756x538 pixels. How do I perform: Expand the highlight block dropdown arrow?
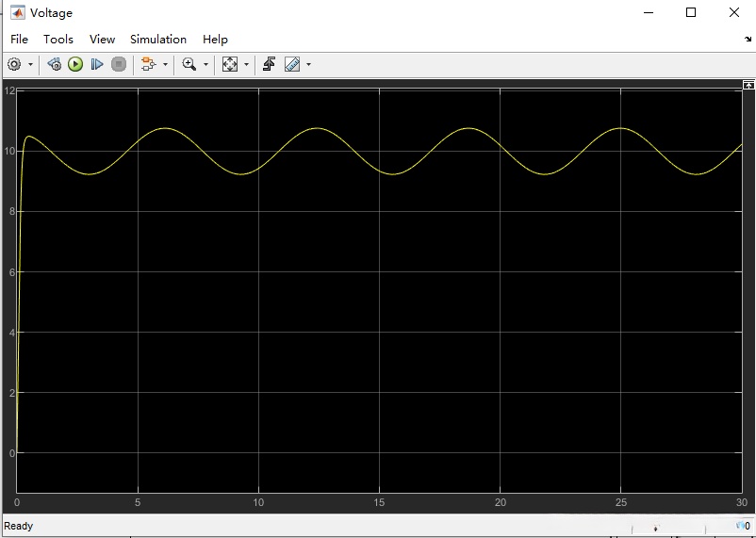[x=165, y=64]
